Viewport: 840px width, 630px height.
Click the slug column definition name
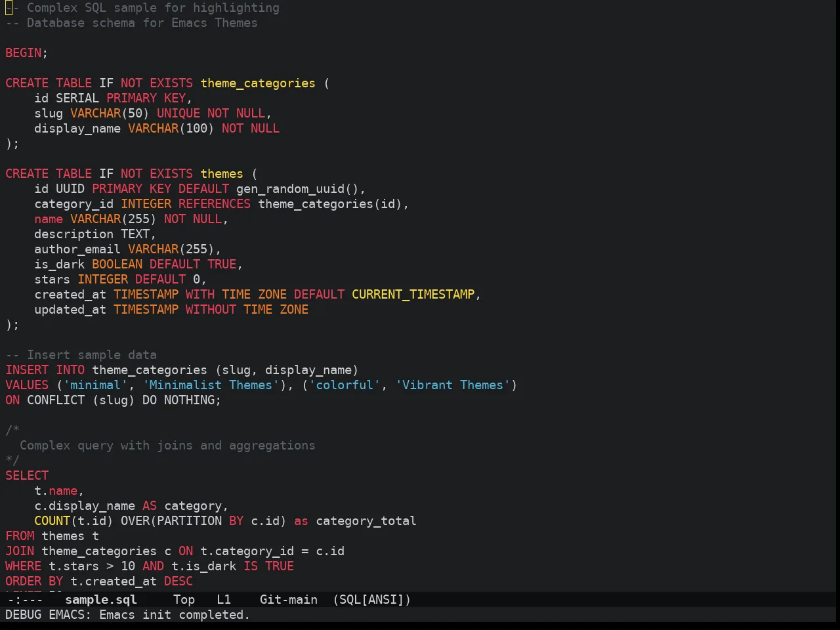click(x=49, y=114)
